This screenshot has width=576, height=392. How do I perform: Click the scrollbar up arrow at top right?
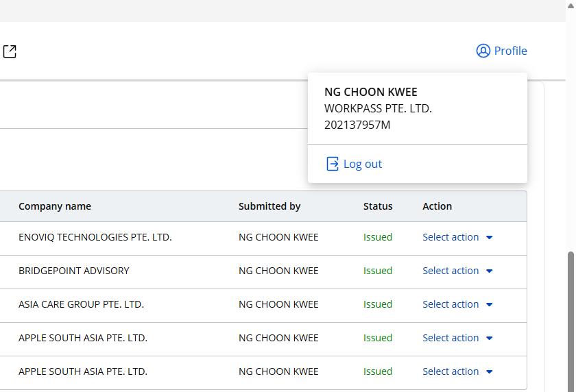click(x=570, y=5)
